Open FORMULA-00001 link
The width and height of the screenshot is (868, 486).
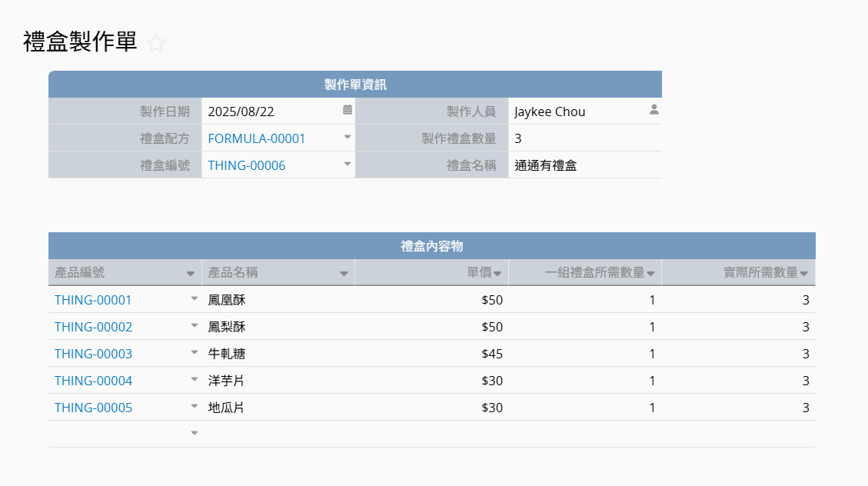click(257, 138)
